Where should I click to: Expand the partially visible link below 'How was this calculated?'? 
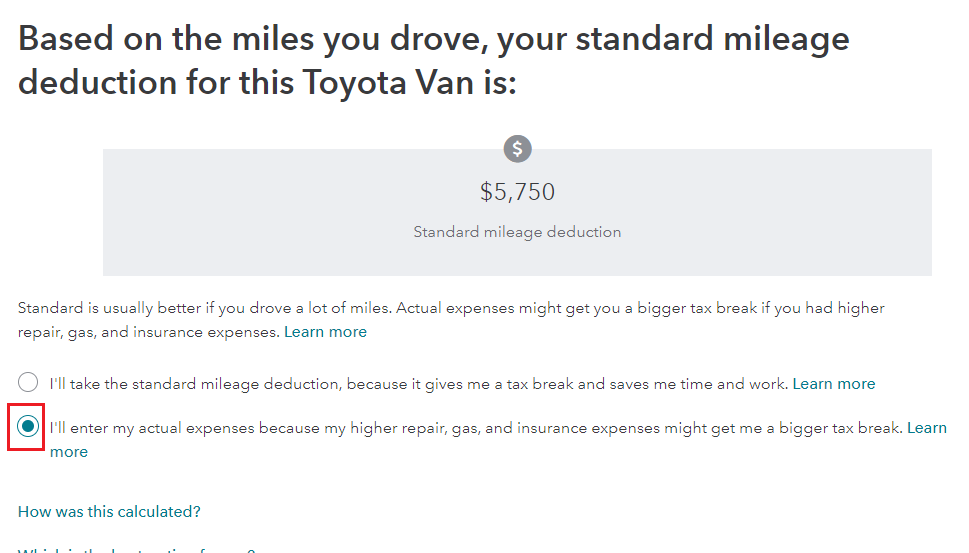pyautogui.click(x=136, y=549)
